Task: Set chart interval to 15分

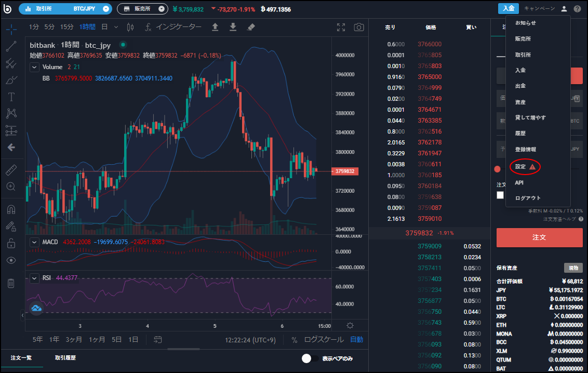Action: (67, 27)
